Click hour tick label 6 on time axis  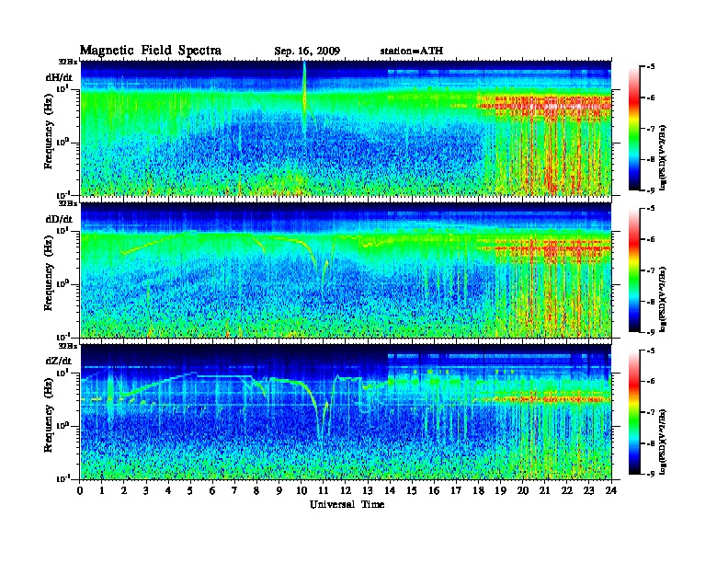point(212,491)
